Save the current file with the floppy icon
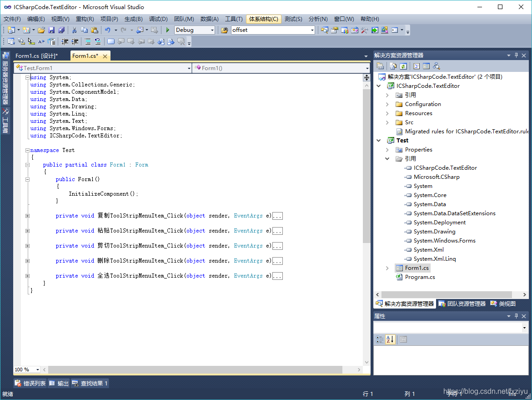 (x=51, y=30)
